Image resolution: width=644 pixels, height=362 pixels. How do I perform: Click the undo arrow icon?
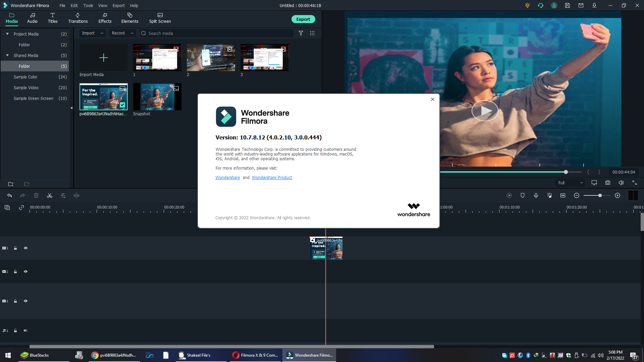(x=9, y=195)
